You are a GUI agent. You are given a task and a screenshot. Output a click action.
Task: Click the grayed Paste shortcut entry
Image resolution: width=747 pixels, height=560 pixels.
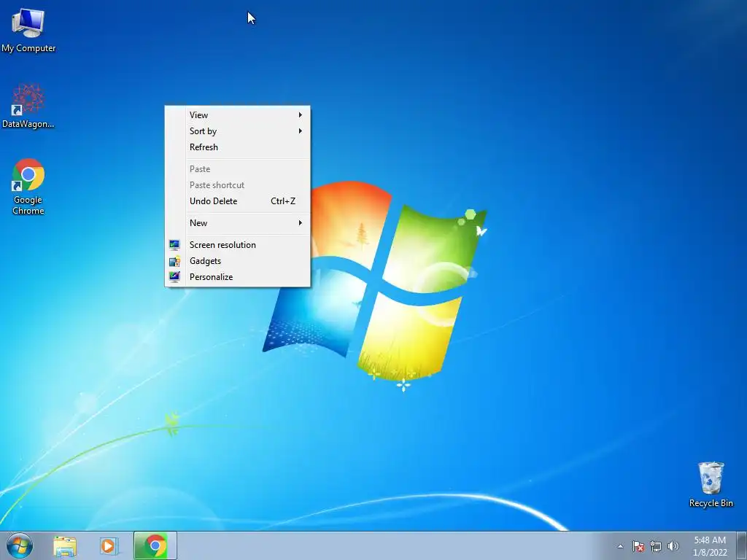tap(238, 185)
